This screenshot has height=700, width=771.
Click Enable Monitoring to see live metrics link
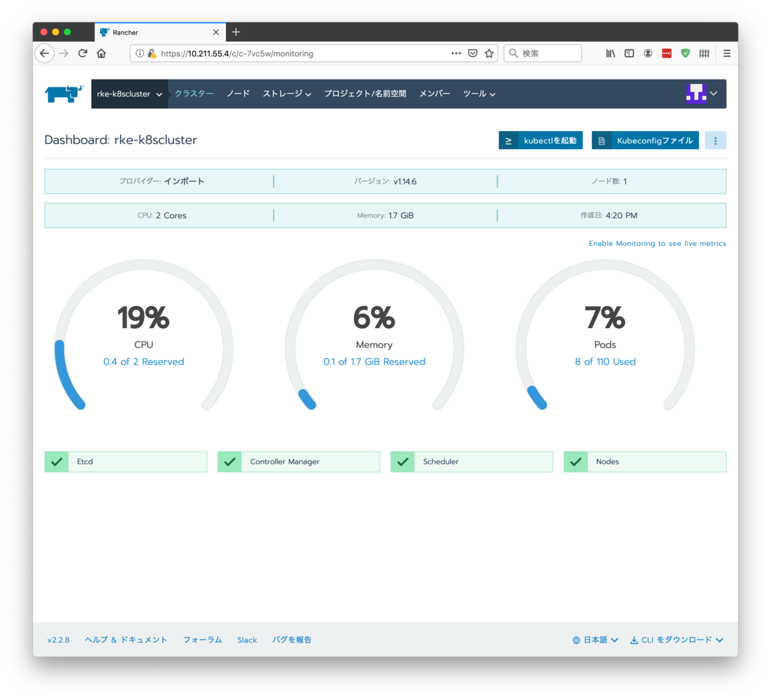(657, 243)
